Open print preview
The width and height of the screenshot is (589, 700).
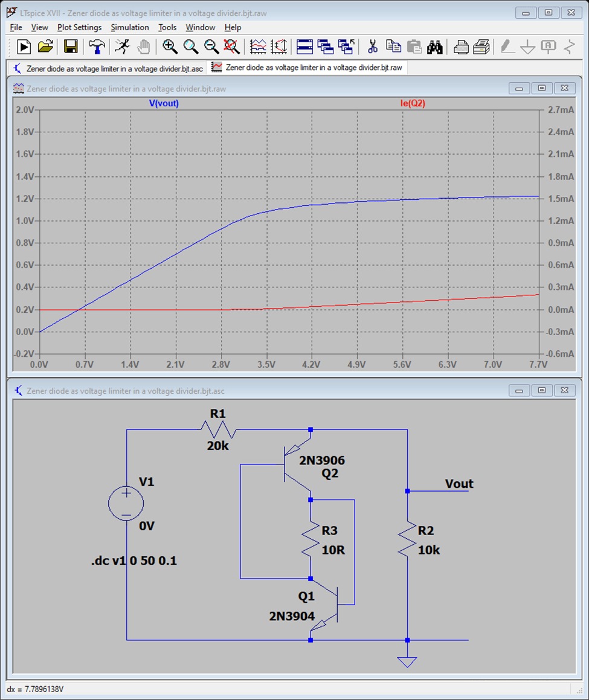[479, 47]
